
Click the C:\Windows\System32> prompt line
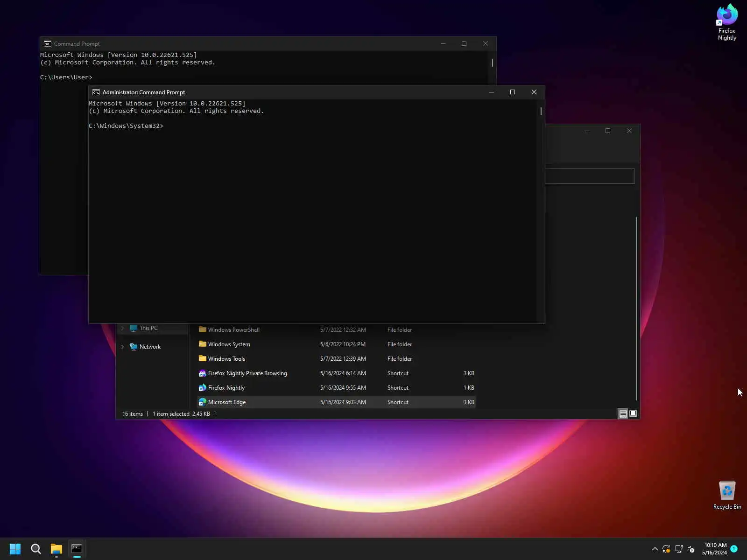[126, 126]
